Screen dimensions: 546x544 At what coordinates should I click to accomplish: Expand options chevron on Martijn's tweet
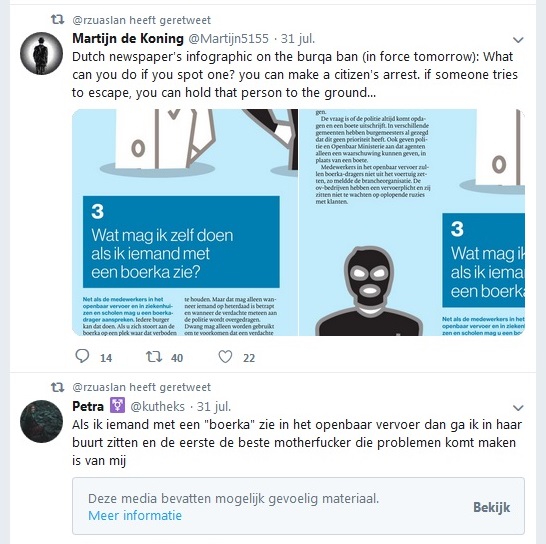[518, 40]
